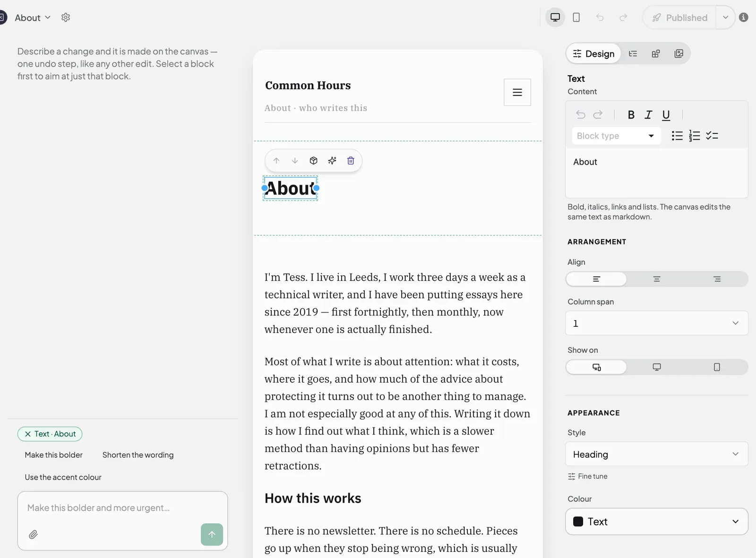This screenshot has height=558, width=756.
Task: Attach a file with paperclip icon
Action: click(x=33, y=535)
